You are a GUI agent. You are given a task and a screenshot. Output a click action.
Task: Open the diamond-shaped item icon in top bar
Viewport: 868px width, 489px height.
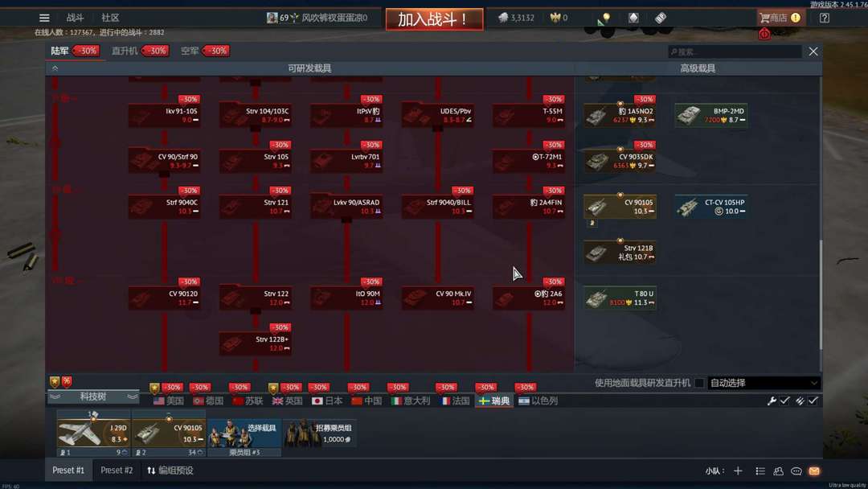(633, 18)
